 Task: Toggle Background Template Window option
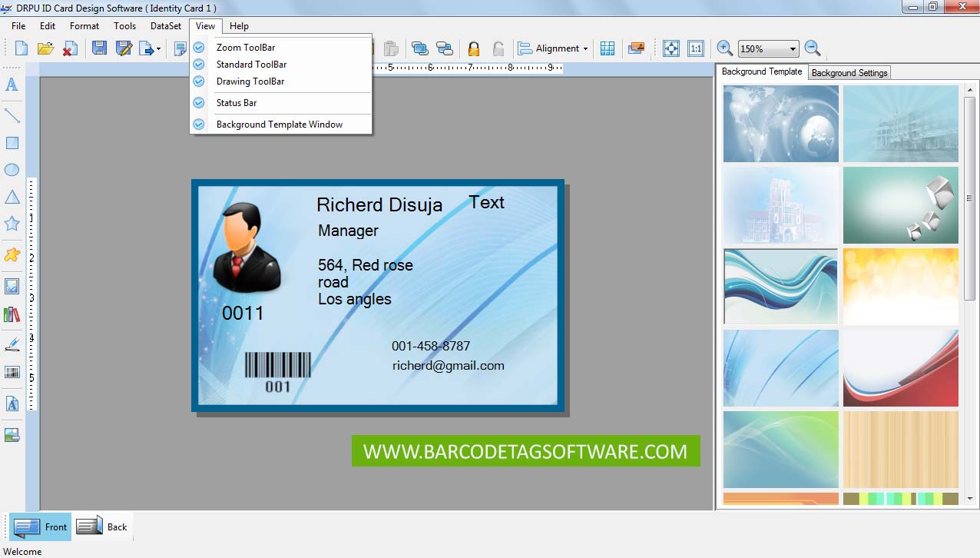[x=281, y=125]
